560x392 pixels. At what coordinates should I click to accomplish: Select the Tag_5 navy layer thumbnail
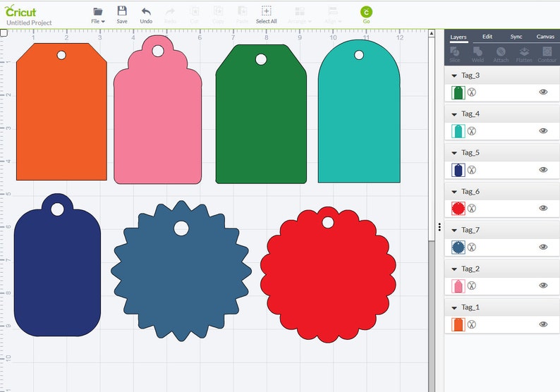click(x=458, y=170)
